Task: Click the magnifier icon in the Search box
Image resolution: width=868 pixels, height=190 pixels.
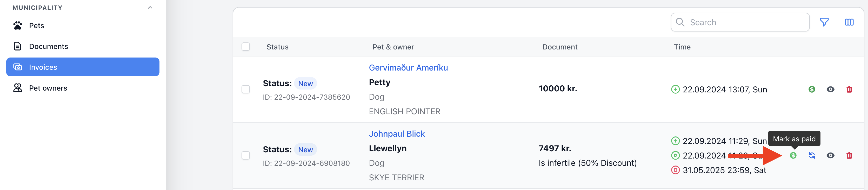Action: click(x=680, y=22)
